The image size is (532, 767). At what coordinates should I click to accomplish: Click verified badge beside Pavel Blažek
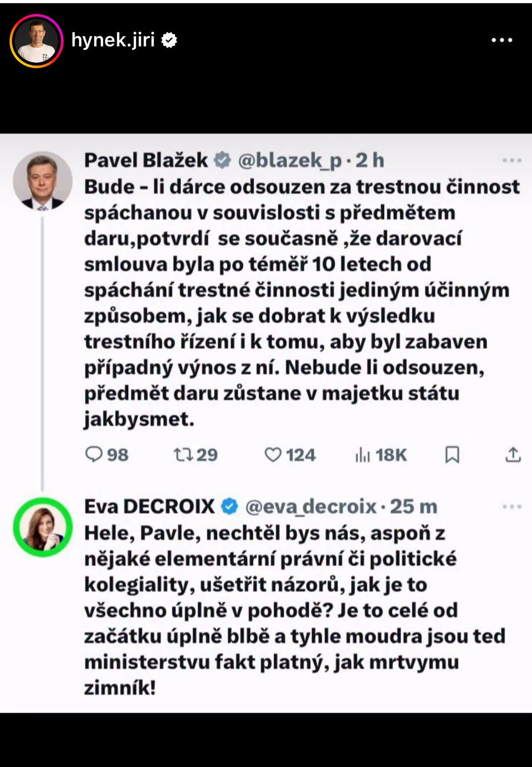point(222,160)
